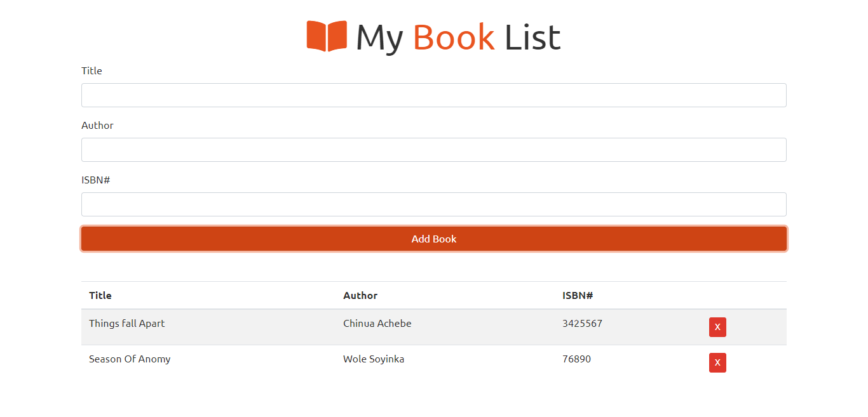Click the Title form label above first field
Image resolution: width=868 pixels, height=417 pixels.
pyautogui.click(x=92, y=70)
